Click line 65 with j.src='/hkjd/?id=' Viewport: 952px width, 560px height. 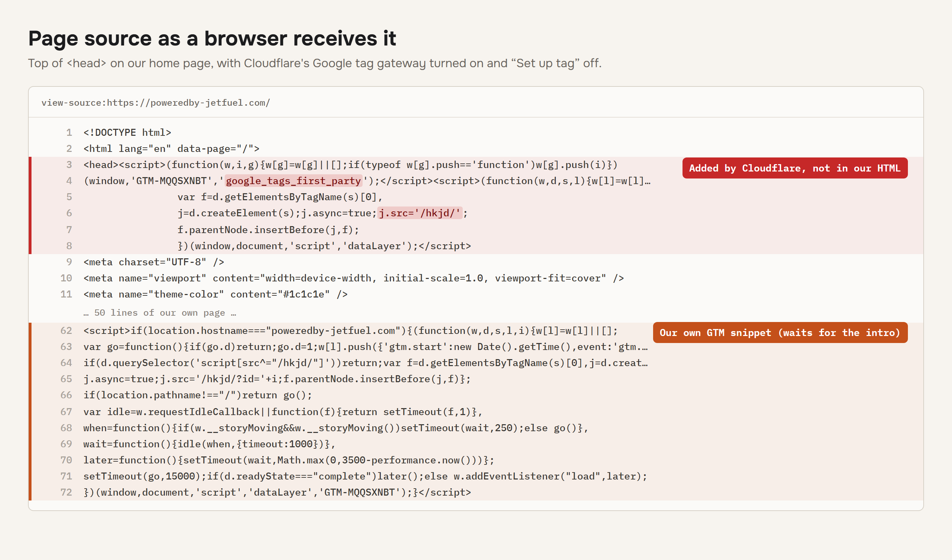pos(277,379)
